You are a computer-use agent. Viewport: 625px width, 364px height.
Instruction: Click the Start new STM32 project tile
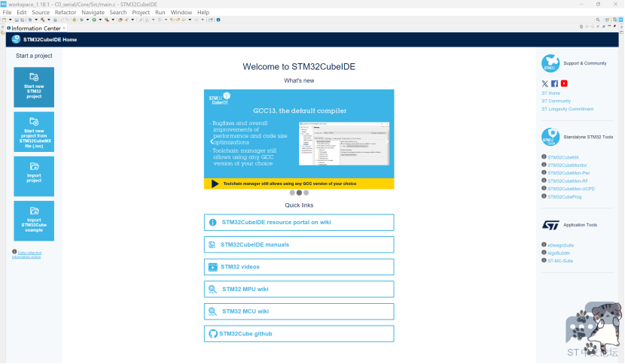coord(34,86)
